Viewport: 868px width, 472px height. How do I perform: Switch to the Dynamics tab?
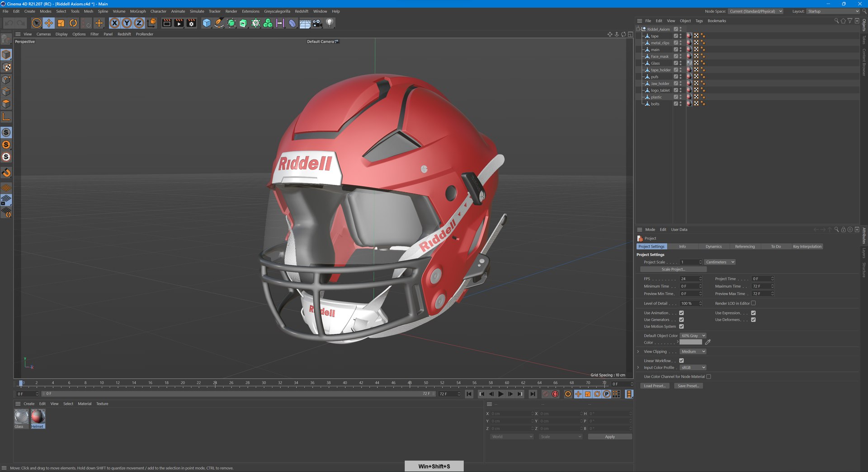coord(713,246)
